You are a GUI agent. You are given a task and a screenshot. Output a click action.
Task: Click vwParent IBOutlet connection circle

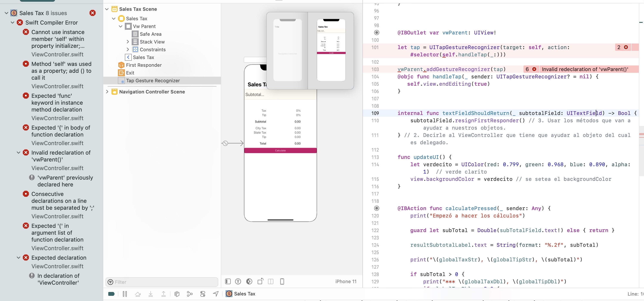(x=376, y=33)
